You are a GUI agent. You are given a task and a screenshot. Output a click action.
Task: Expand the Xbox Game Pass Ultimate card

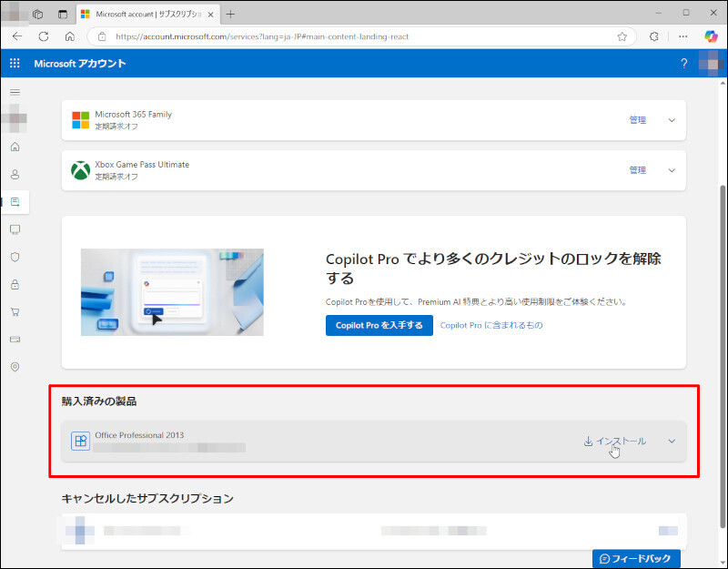click(x=672, y=170)
